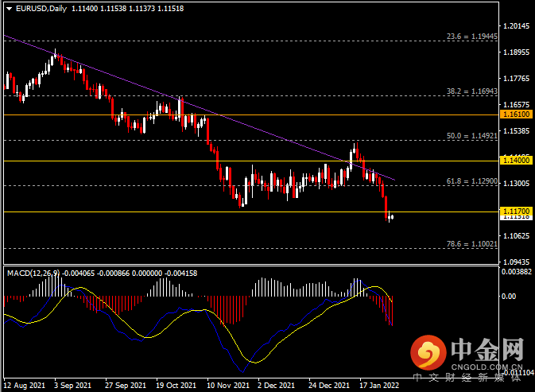The width and height of the screenshot is (535, 392).
Task: Click the 1.09435 price scale value
Action: point(516,262)
